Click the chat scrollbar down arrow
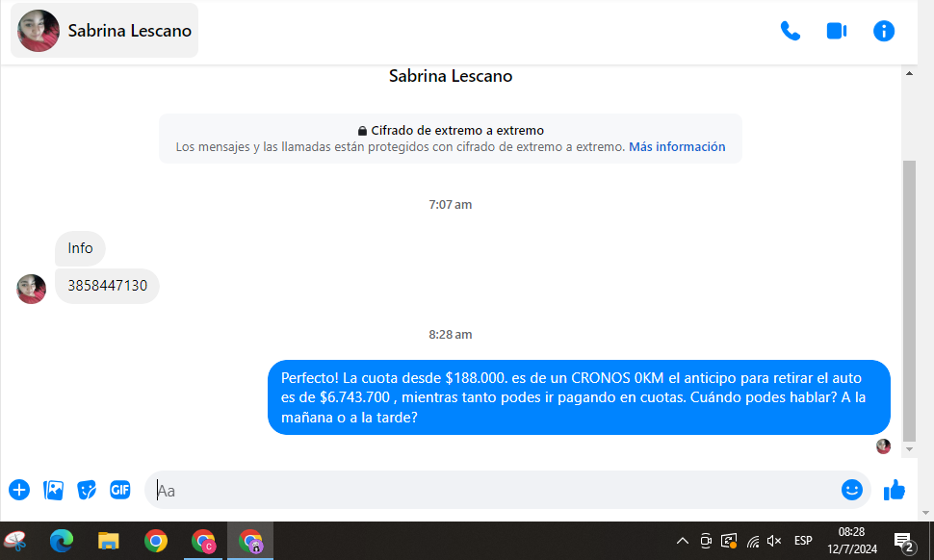The image size is (934, 560). click(x=909, y=449)
